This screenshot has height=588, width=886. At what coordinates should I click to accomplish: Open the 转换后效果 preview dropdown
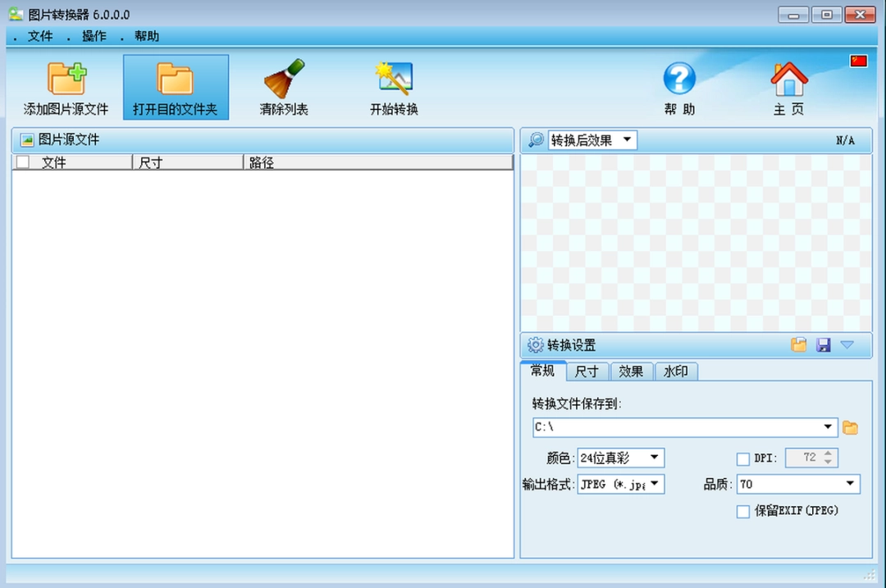pos(628,139)
